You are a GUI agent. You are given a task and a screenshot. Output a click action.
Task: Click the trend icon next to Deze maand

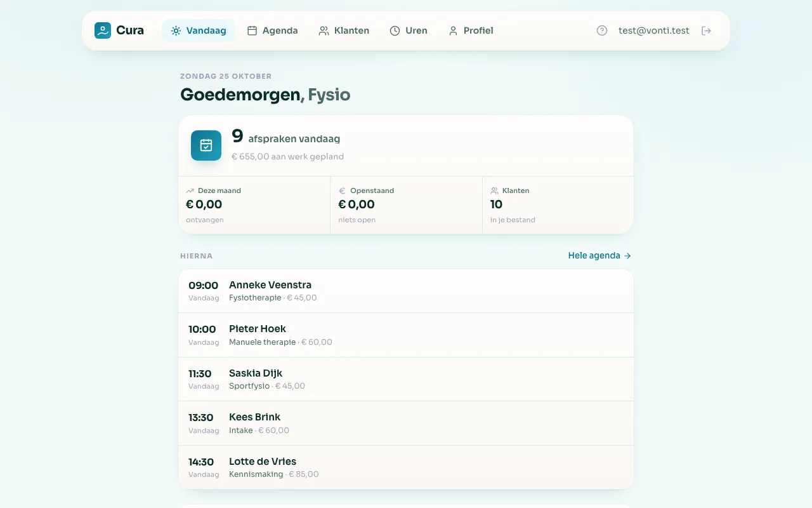click(x=190, y=190)
